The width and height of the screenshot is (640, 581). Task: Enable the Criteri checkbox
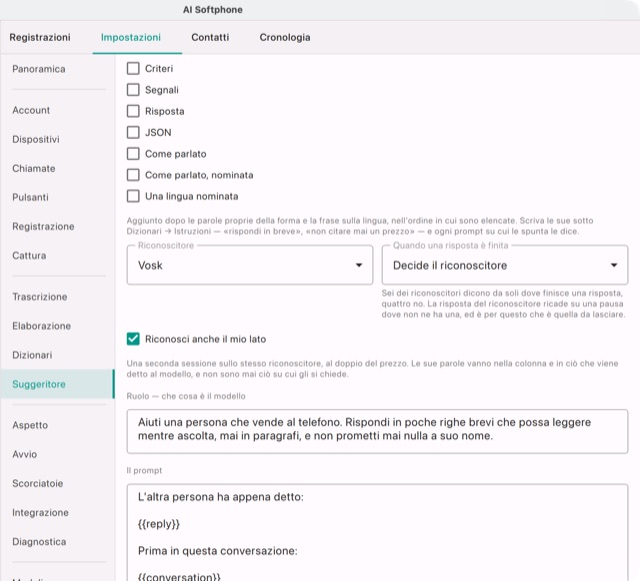[x=133, y=68]
